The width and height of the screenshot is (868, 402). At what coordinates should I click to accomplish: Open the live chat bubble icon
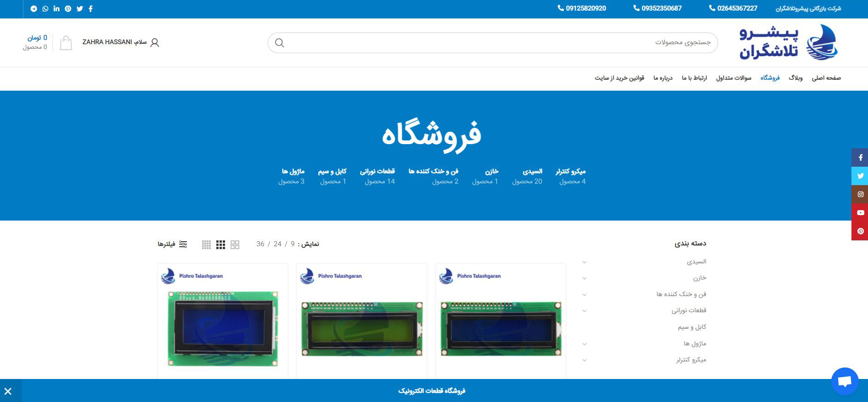pyautogui.click(x=845, y=381)
